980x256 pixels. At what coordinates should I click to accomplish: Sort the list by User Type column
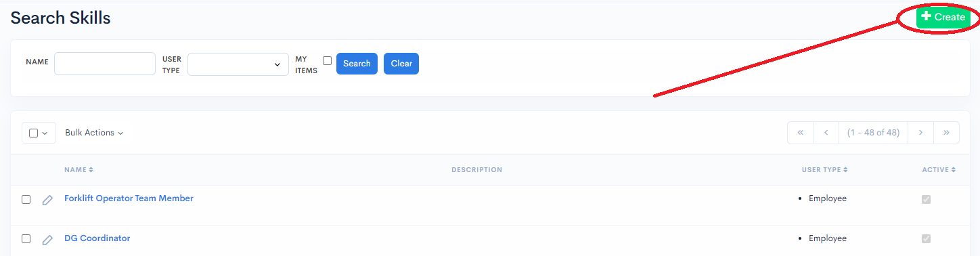[x=824, y=169]
